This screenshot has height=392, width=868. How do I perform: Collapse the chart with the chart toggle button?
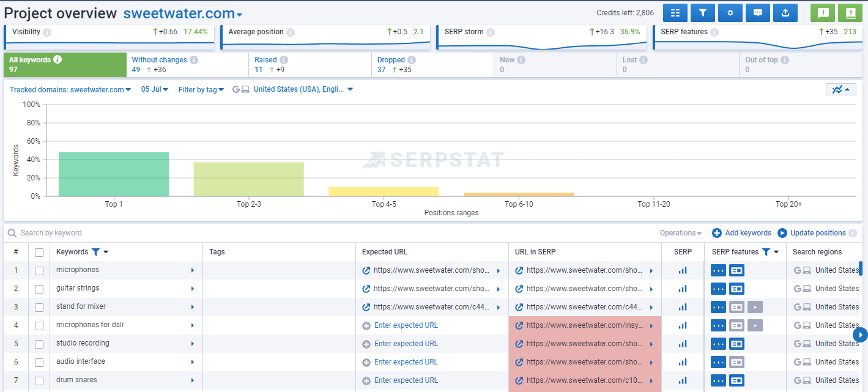click(840, 89)
